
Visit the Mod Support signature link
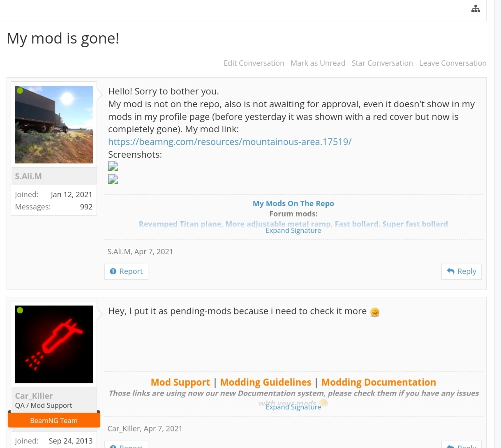[180, 382]
